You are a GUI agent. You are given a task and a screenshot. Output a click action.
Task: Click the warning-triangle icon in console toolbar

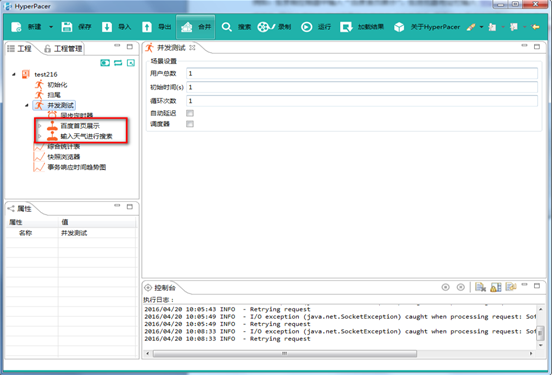coord(496,287)
